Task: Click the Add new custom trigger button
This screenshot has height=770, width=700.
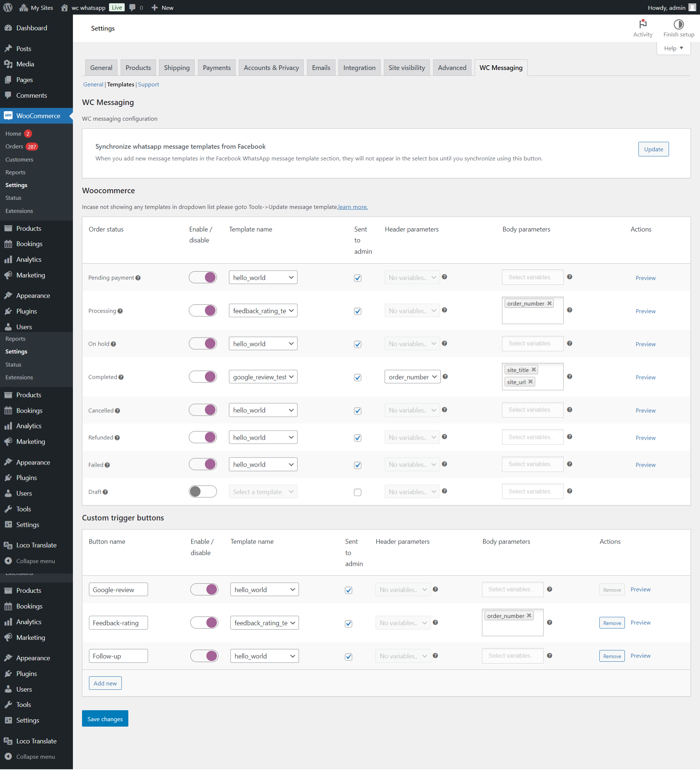Action: [105, 684]
